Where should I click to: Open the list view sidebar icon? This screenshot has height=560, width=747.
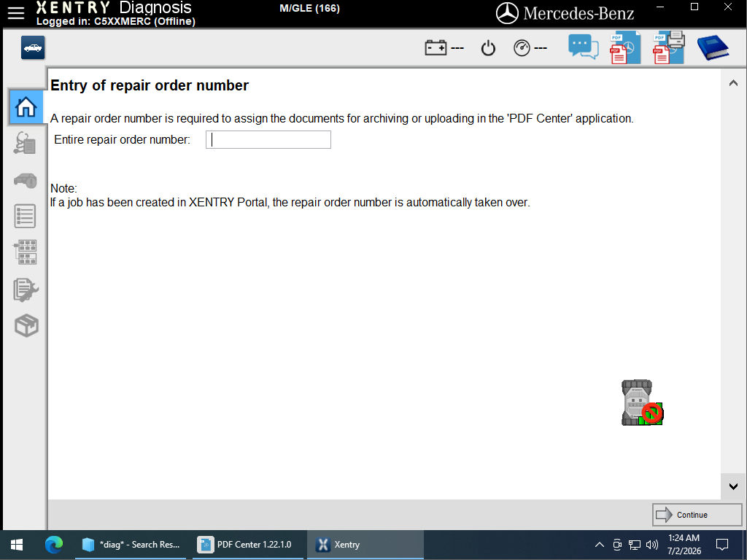pyautogui.click(x=25, y=216)
